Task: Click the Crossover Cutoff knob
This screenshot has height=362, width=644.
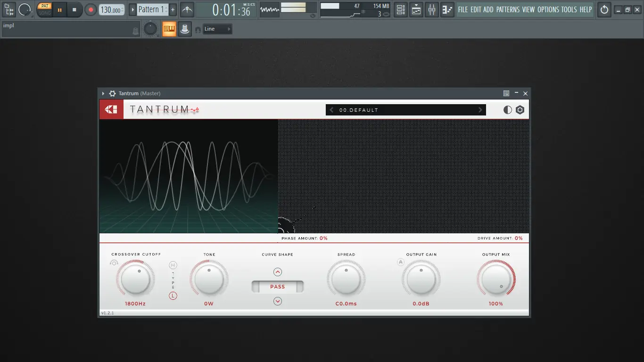Action: [136, 280]
